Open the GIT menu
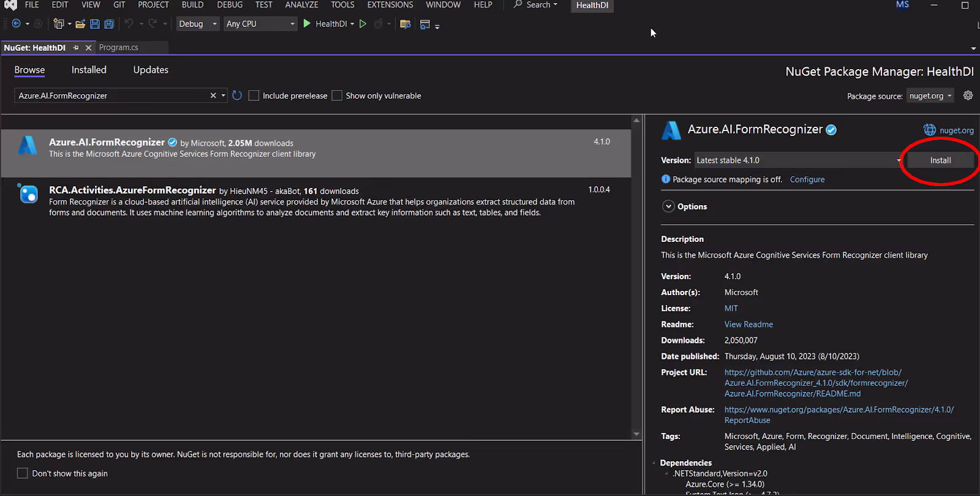 (119, 5)
